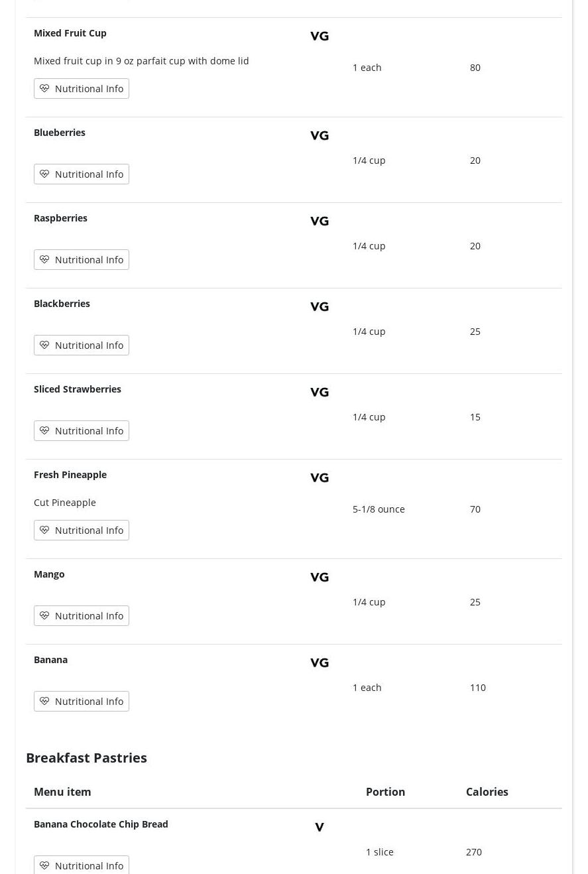Click the VG icon next to Raspberries
588x874 pixels.
320,221
